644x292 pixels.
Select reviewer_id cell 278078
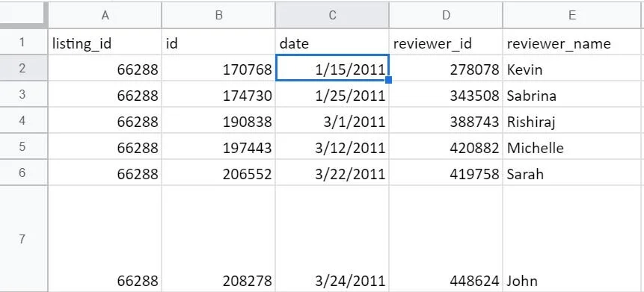pos(446,68)
